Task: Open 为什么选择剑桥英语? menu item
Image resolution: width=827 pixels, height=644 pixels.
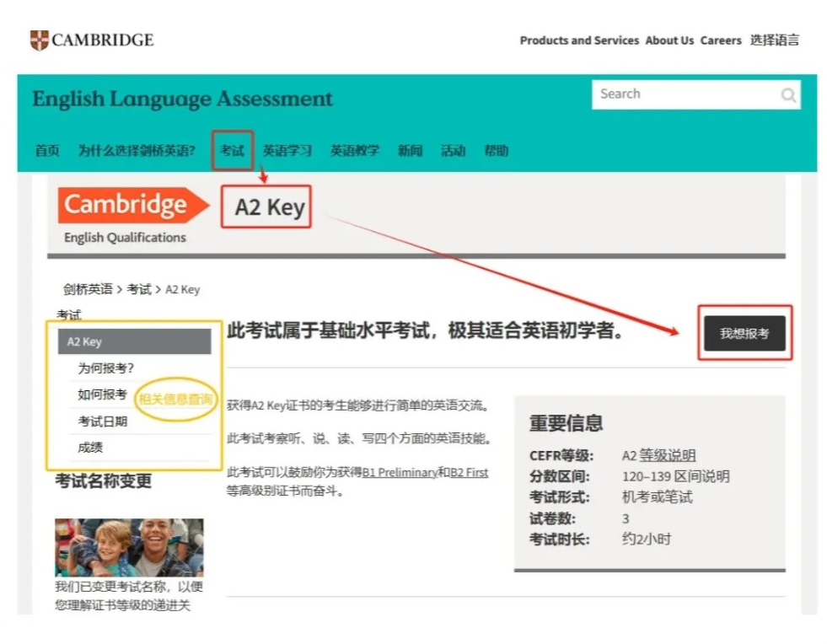Action: [x=137, y=151]
